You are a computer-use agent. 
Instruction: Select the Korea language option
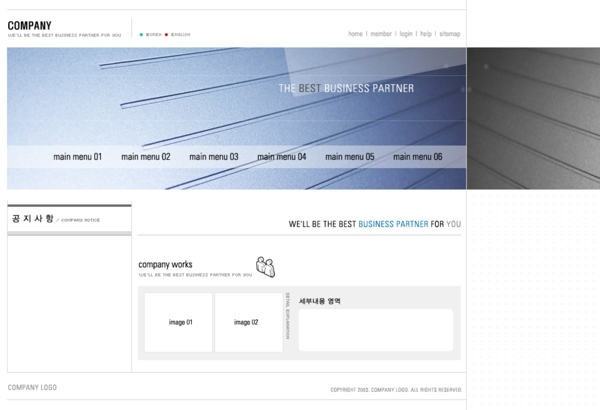[x=154, y=34]
